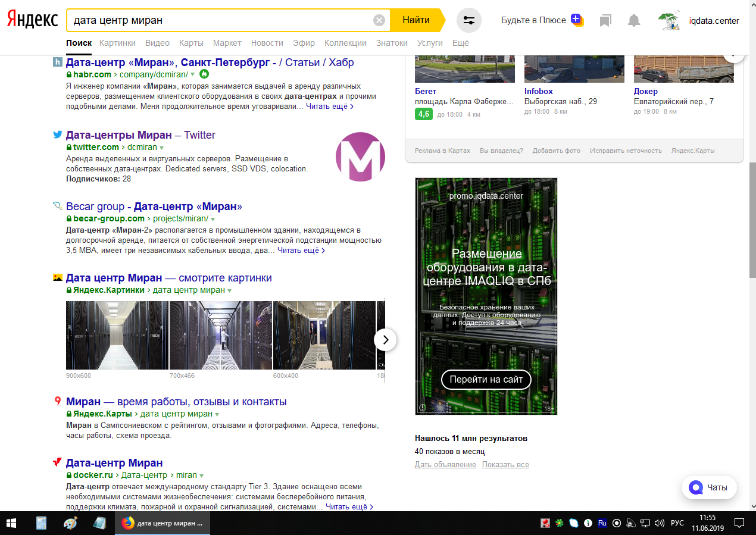This screenshot has width=756, height=535.
Task: Open notifications bell icon
Action: [x=634, y=21]
